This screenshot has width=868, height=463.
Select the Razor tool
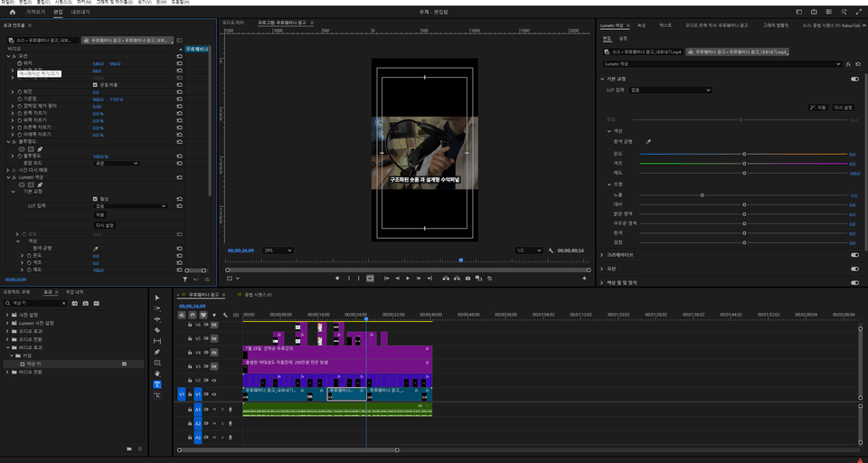click(157, 330)
